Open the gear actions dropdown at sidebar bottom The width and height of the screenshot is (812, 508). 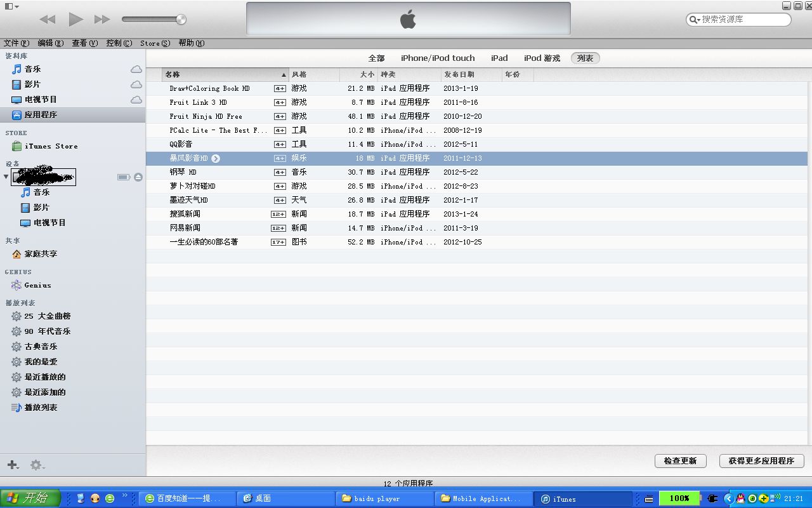pos(37,465)
